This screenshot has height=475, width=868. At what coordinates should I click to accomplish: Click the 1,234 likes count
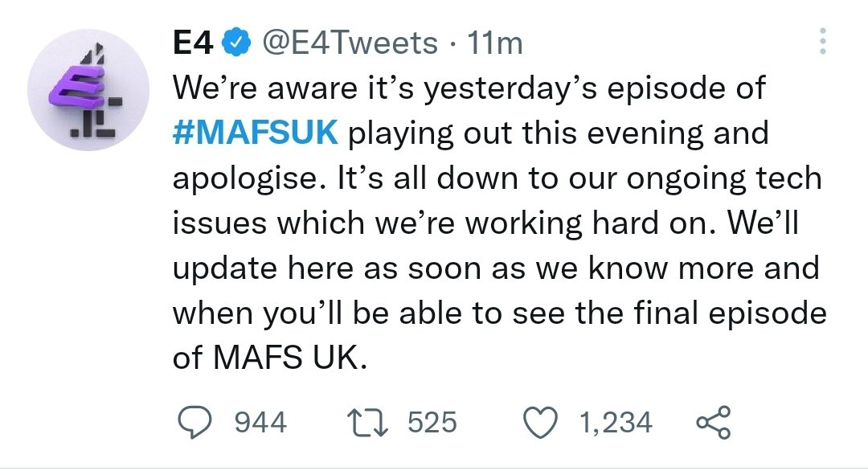[x=616, y=423]
